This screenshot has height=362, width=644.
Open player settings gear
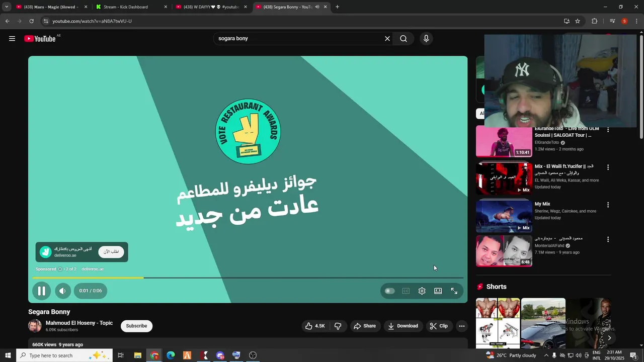pyautogui.click(x=422, y=291)
